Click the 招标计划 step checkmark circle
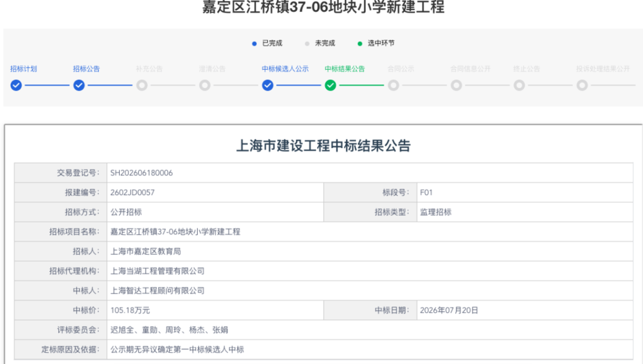643x364 pixels. tap(16, 85)
